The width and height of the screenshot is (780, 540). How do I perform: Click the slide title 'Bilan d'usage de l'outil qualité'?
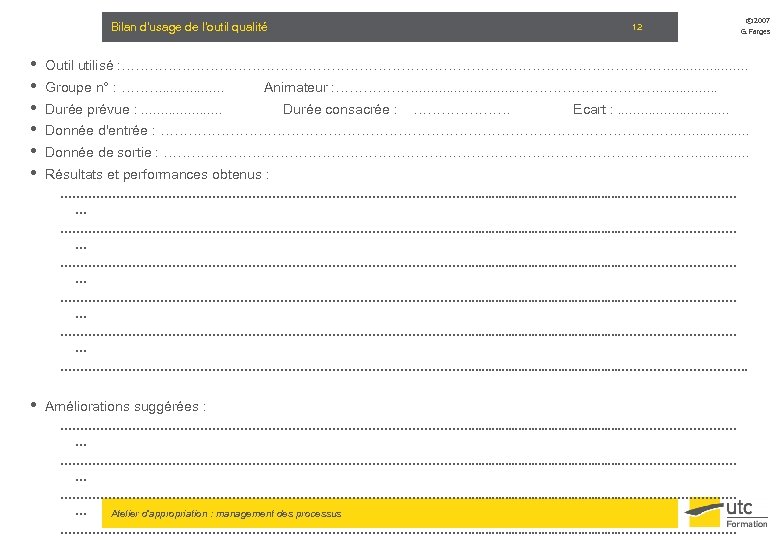pos(189,27)
